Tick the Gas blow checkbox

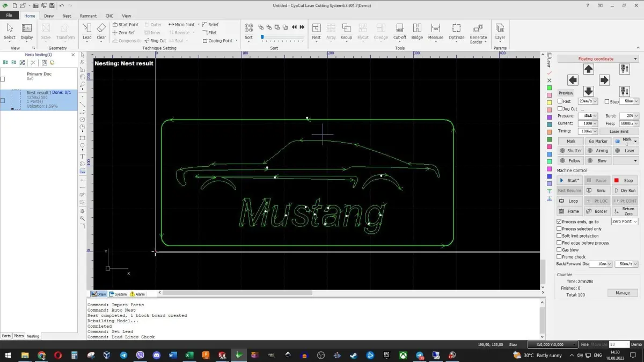(x=559, y=249)
